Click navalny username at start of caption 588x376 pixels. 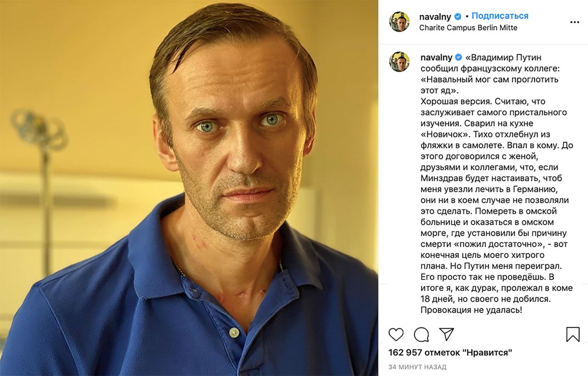(x=436, y=58)
